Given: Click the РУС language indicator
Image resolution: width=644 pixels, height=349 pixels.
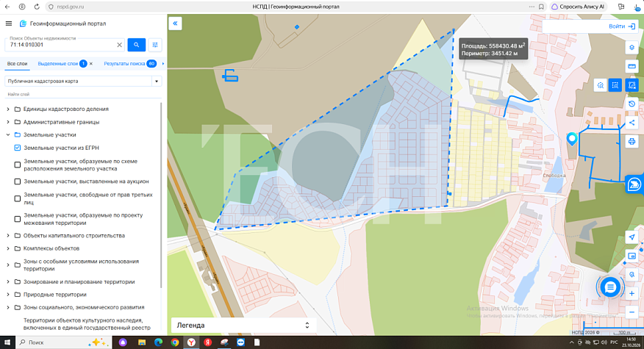Looking at the screenshot, I should click(614, 342).
